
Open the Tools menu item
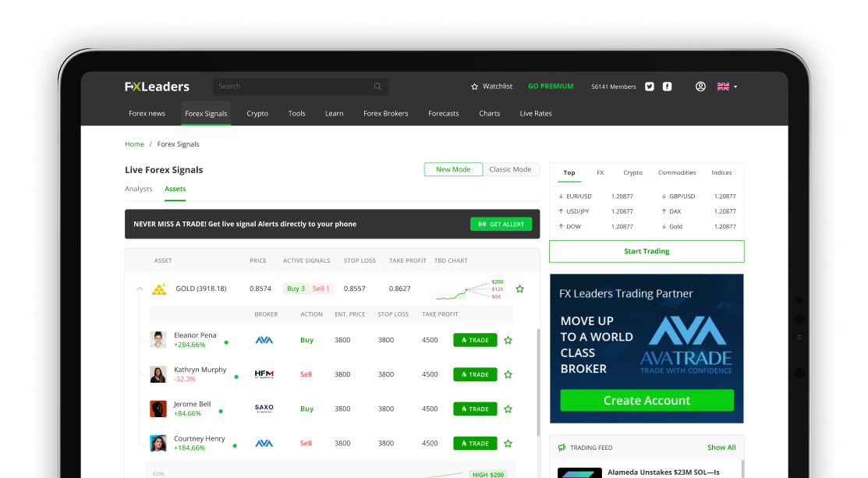(x=296, y=113)
